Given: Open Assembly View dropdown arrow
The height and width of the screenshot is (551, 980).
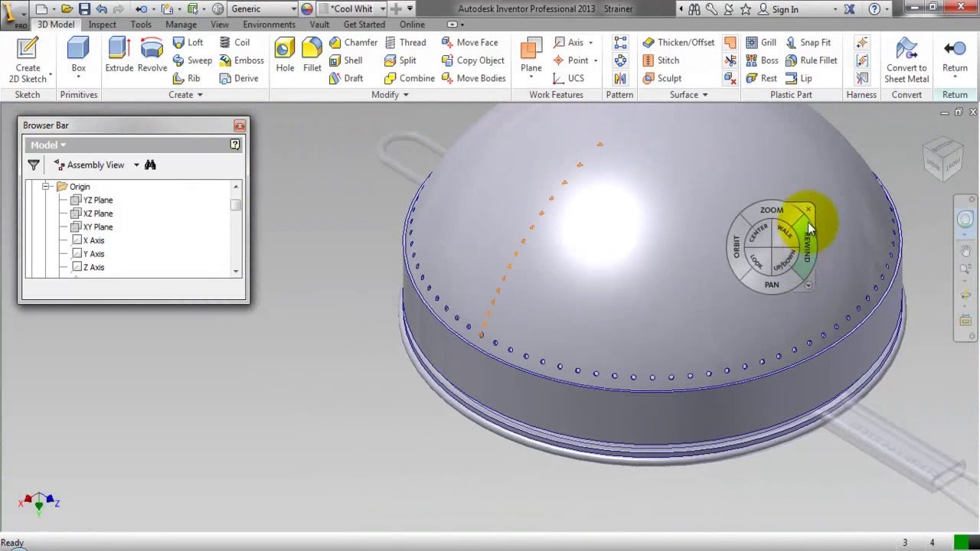Looking at the screenshot, I should click(136, 165).
